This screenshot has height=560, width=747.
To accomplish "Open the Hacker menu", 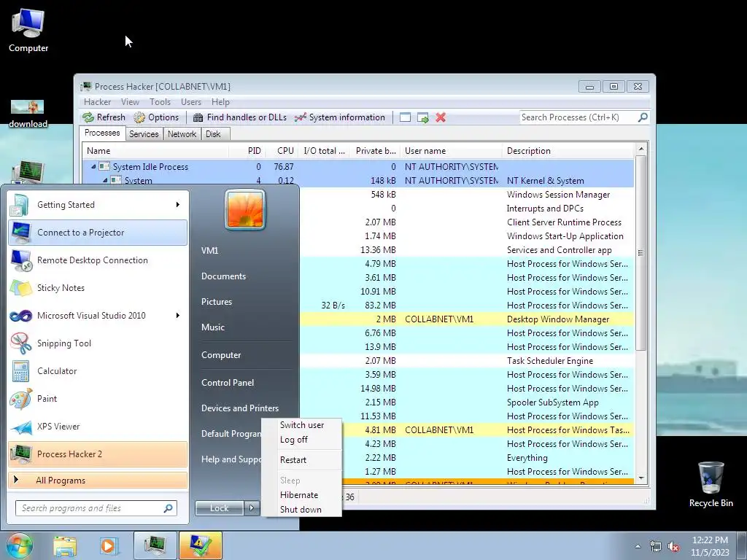I will coord(97,102).
